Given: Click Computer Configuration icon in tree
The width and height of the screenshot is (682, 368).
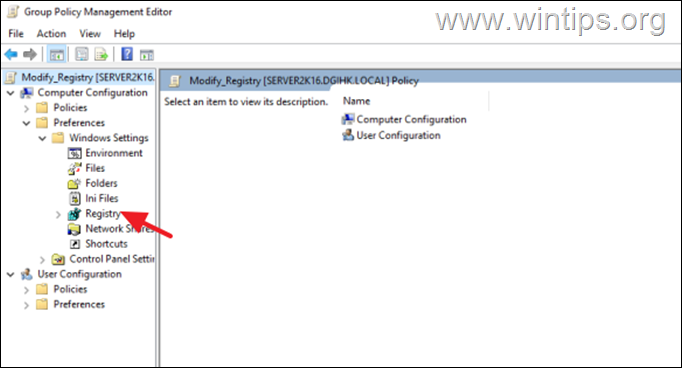Looking at the screenshot, I should click(27, 93).
